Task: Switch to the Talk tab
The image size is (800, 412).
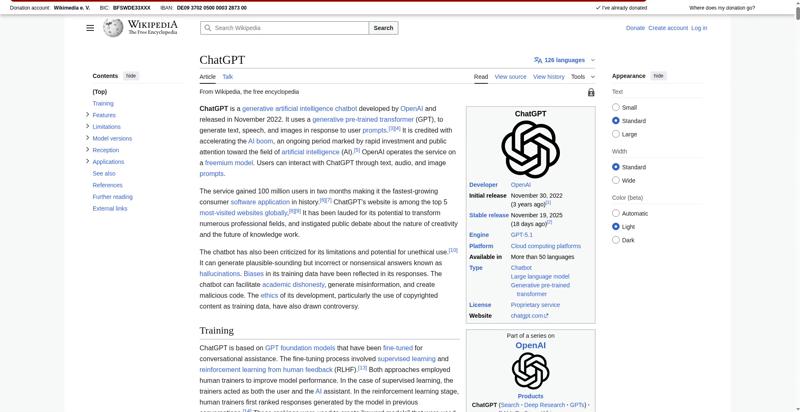Action: point(227,76)
